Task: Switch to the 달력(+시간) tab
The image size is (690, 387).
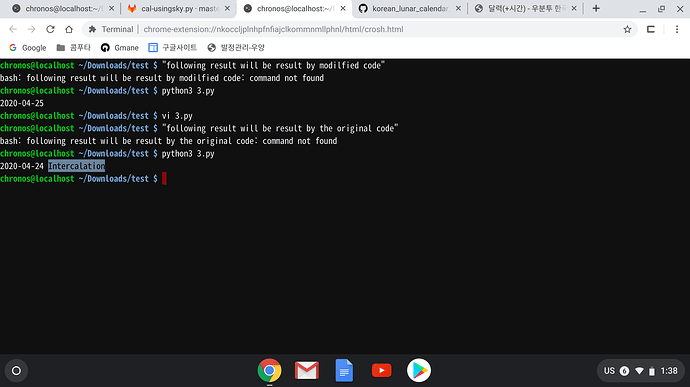Action: point(526,8)
